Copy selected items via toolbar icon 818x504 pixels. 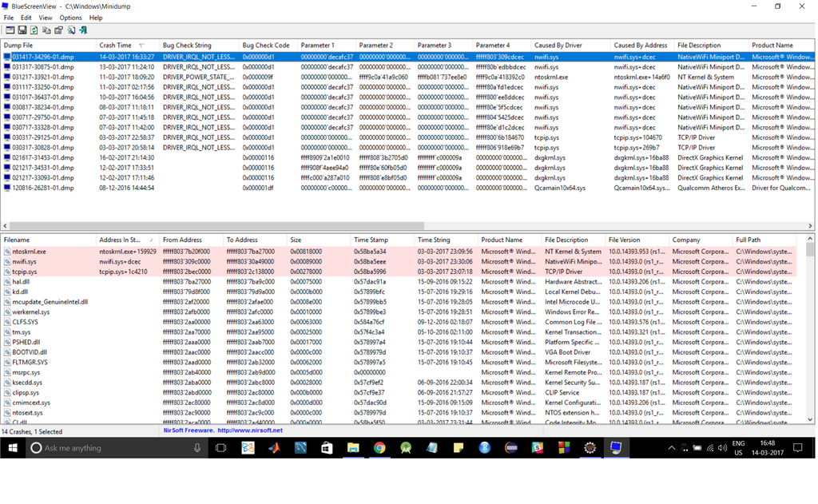click(x=46, y=30)
